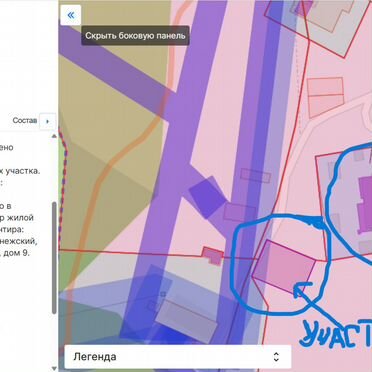Select the Состав tab label
The width and height of the screenshot is (372, 372).
(x=25, y=121)
